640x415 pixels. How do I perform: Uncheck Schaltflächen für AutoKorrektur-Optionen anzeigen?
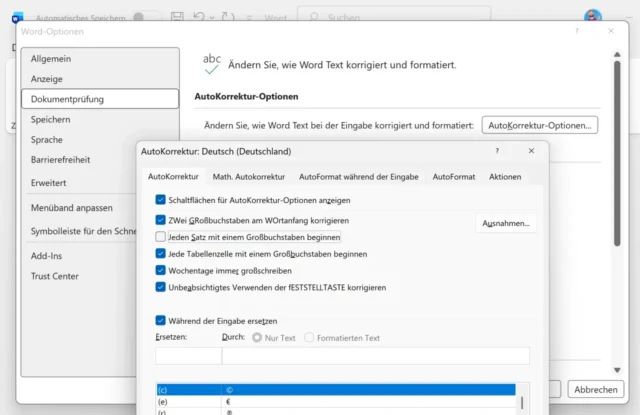(x=160, y=200)
